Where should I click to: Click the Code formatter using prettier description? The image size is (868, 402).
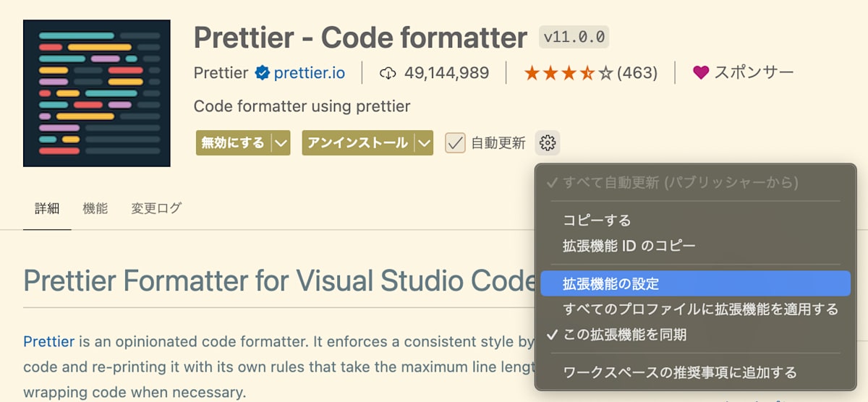tap(302, 107)
